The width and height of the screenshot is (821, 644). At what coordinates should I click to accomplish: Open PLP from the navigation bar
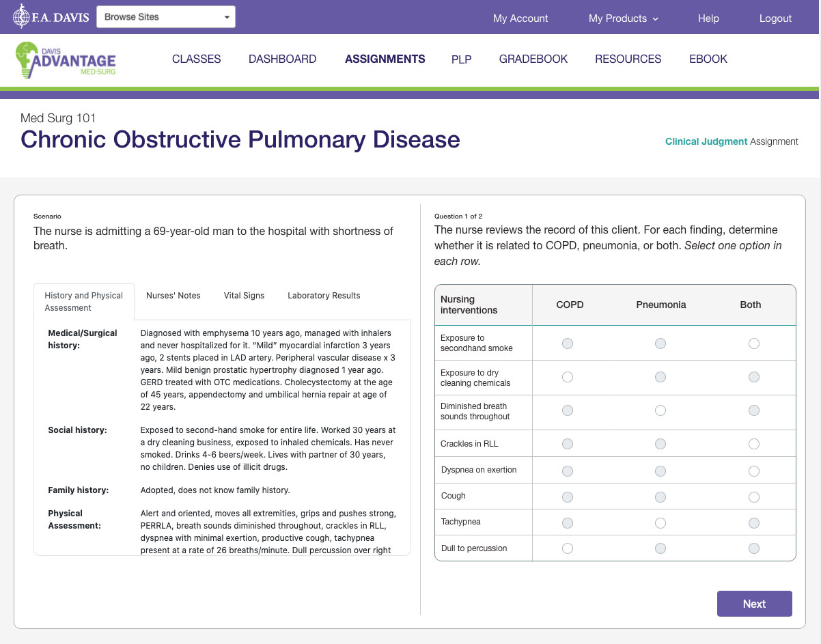click(x=462, y=59)
